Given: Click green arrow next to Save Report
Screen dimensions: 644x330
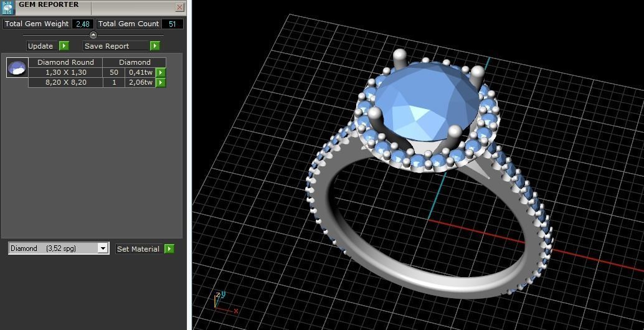Looking at the screenshot, I should point(154,46).
